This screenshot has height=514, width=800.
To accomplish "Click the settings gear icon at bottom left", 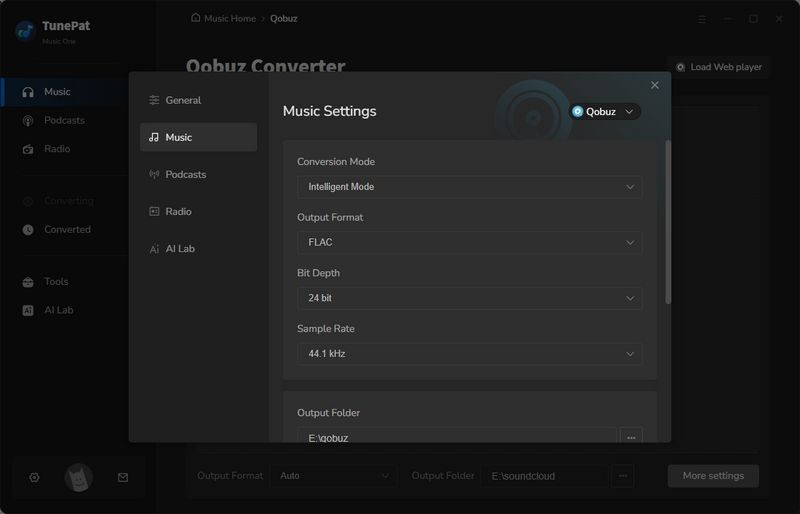I will tap(34, 478).
